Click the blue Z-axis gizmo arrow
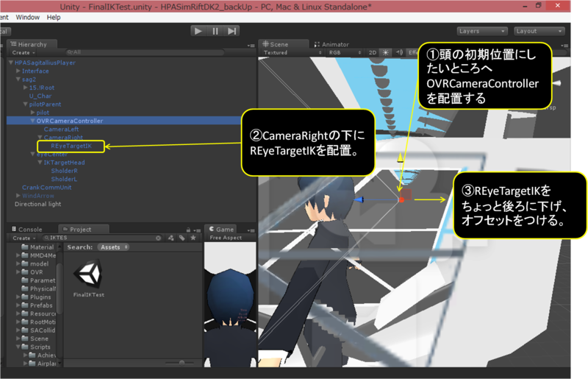 359,200
